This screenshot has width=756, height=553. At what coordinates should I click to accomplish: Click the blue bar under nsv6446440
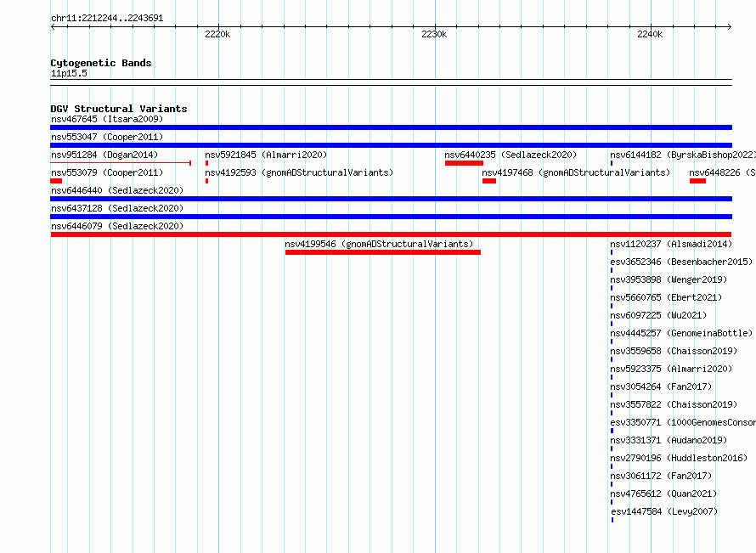click(391, 199)
